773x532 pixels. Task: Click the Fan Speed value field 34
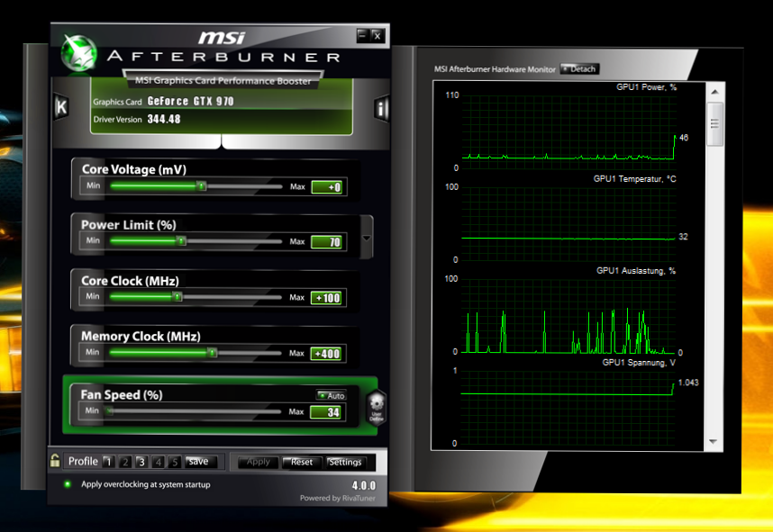pos(325,412)
